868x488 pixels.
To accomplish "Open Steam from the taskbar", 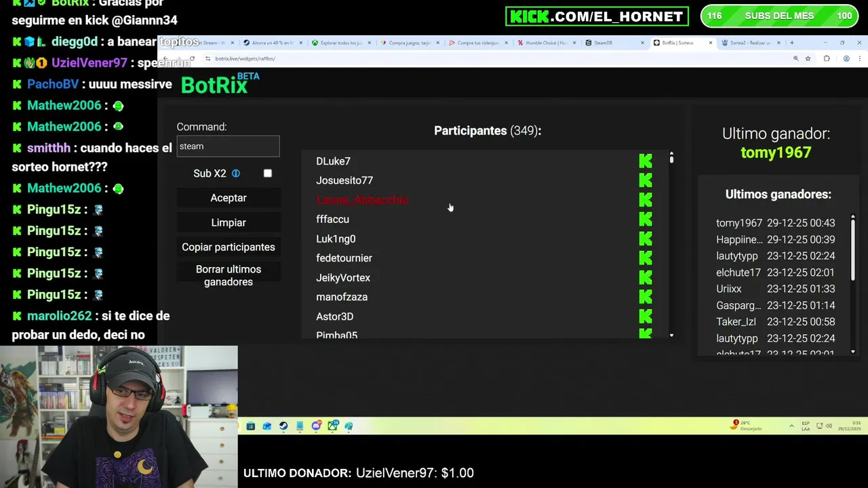I will coord(283,426).
